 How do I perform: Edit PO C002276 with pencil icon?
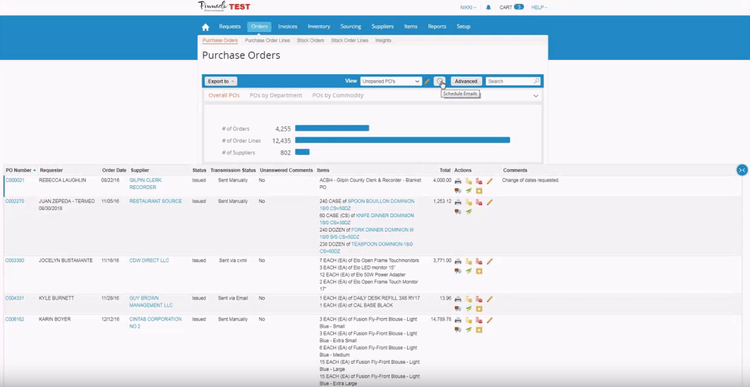pyautogui.click(x=490, y=202)
